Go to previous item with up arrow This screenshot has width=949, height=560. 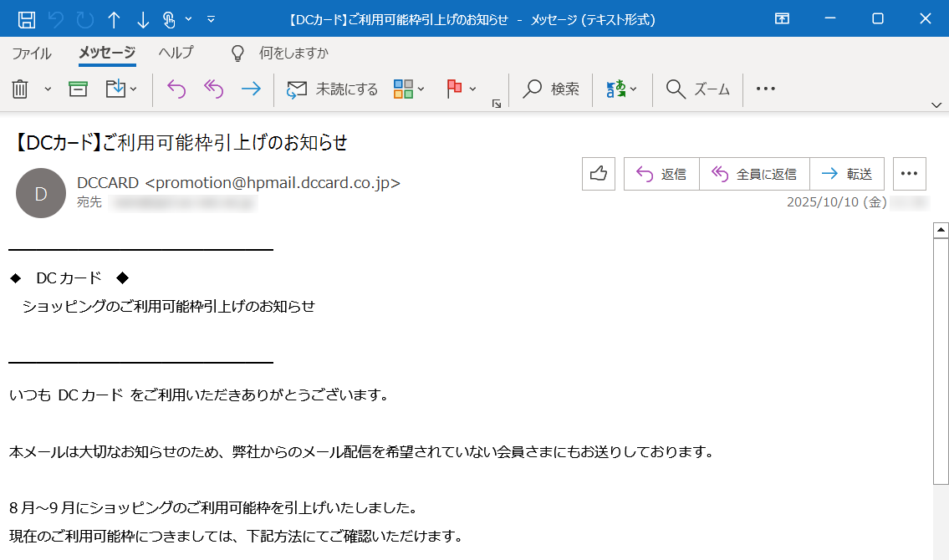pos(115,19)
